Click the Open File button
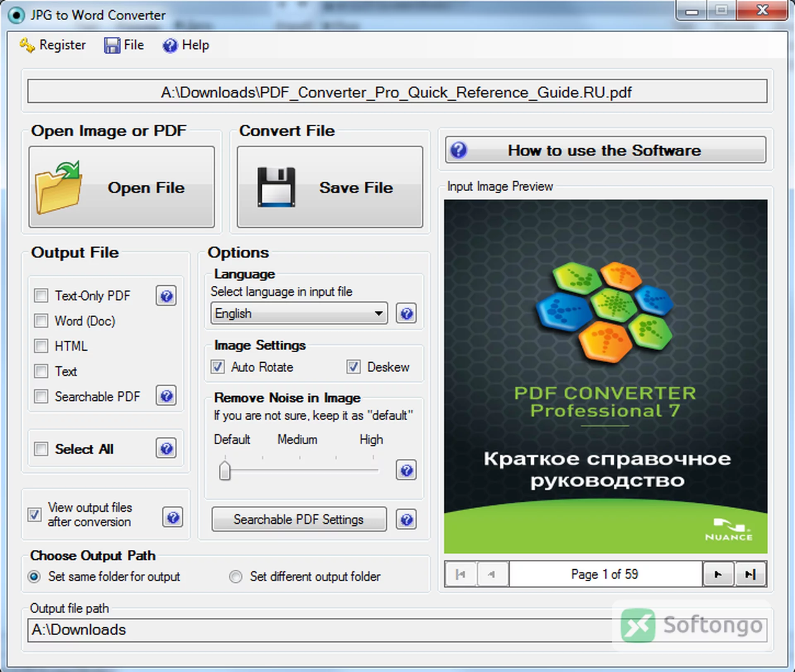 (122, 187)
